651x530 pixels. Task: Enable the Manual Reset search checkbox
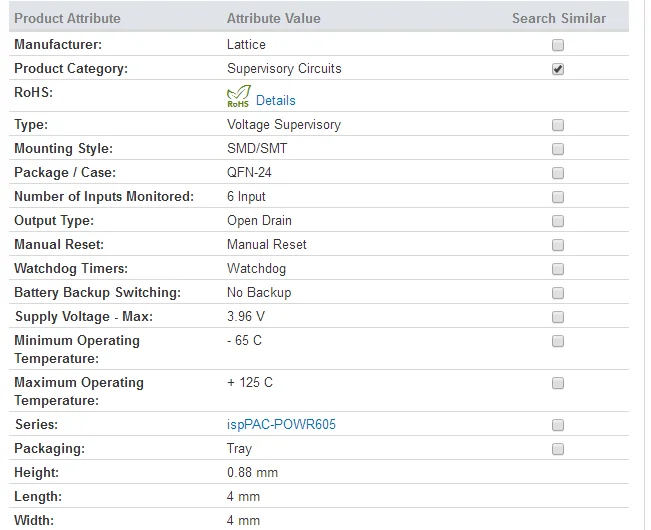[558, 245]
